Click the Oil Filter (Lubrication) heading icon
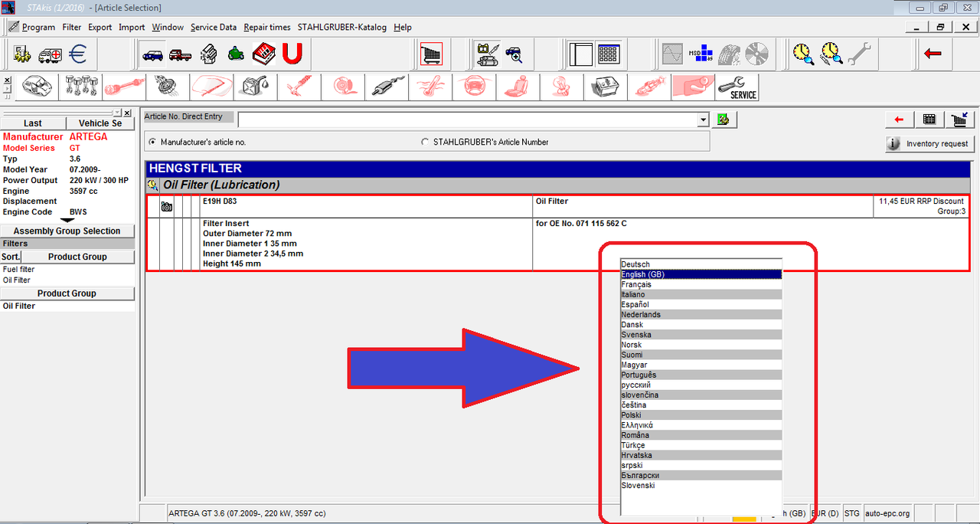This screenshot has width=980, height=524. tap(152, 185)
